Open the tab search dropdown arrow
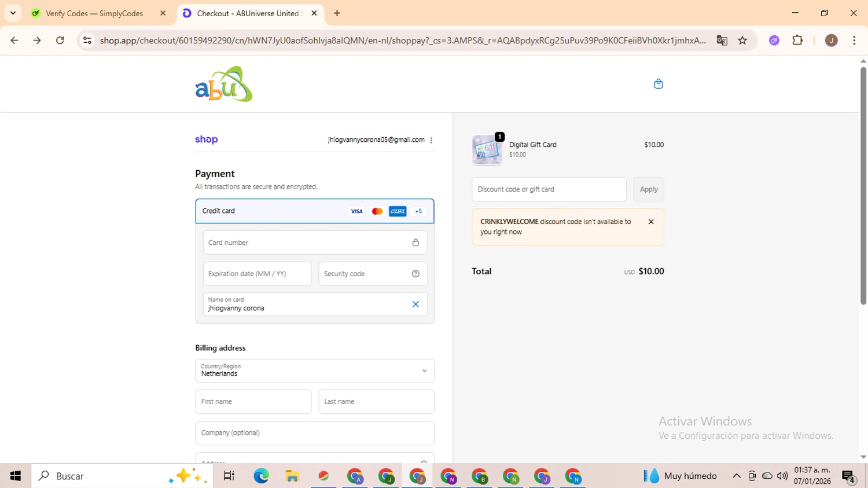This screenshot has height=488, width=868. point(13,13)
